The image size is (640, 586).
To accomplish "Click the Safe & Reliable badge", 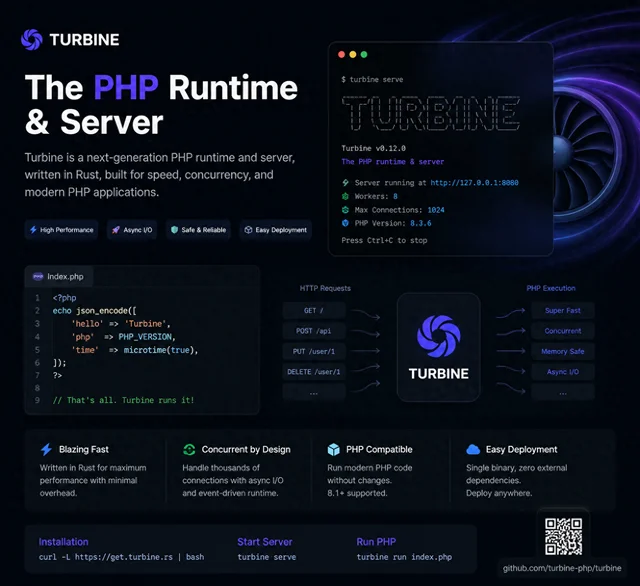I will [x=199, y=230].
